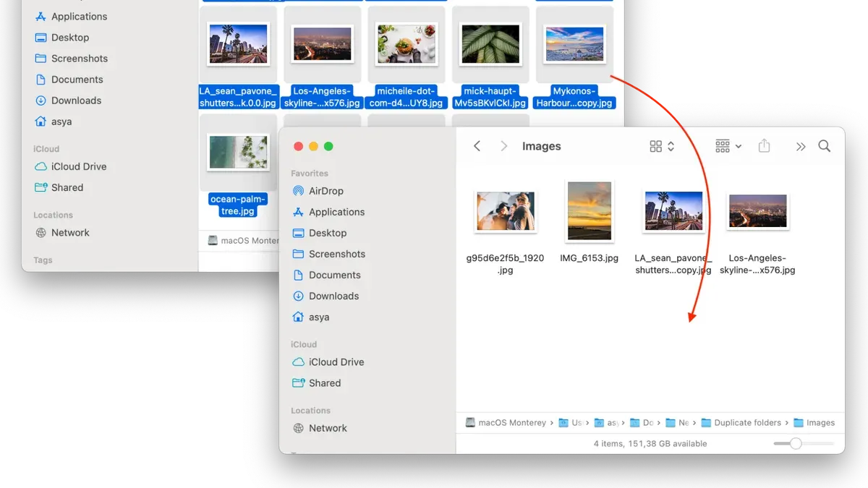Click the Network globe icon in front sidebar
Viewport: 868px width, 488px height.
coord(298,428)
